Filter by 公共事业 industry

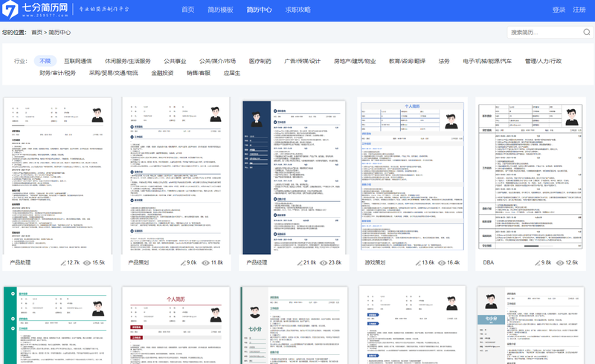pos(175,61)
